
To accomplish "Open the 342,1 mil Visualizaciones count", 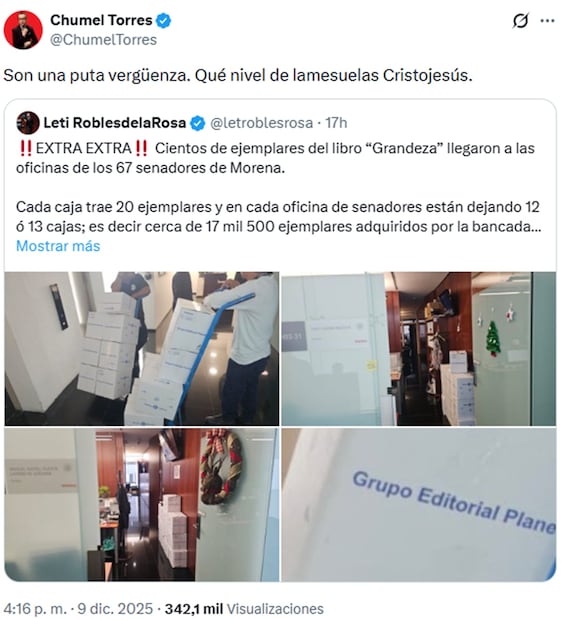I will coord(244,609).
